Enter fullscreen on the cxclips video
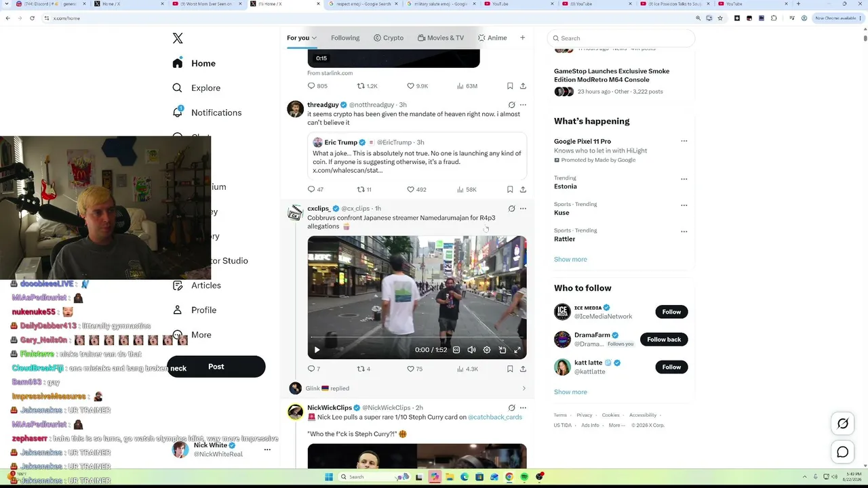The image size is (868, 488). click(x=517, y=350)
